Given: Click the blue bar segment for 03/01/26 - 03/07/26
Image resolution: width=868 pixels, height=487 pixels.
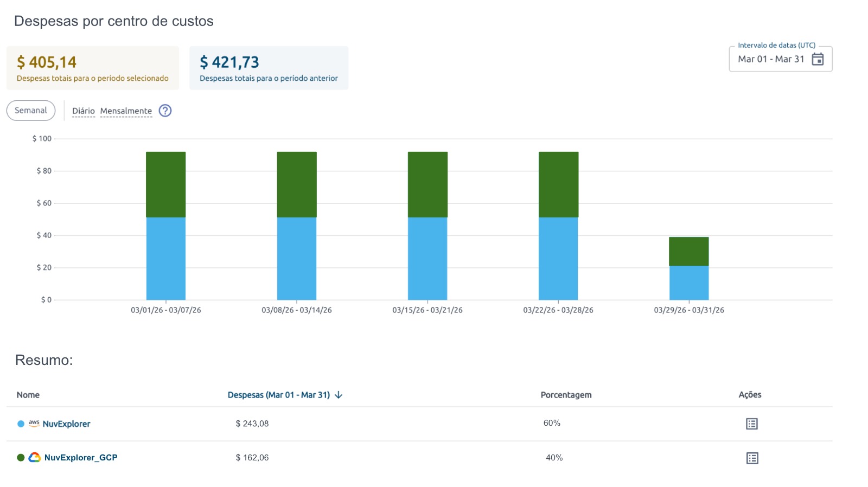Looking at the screenshot, I should point(166,258).
